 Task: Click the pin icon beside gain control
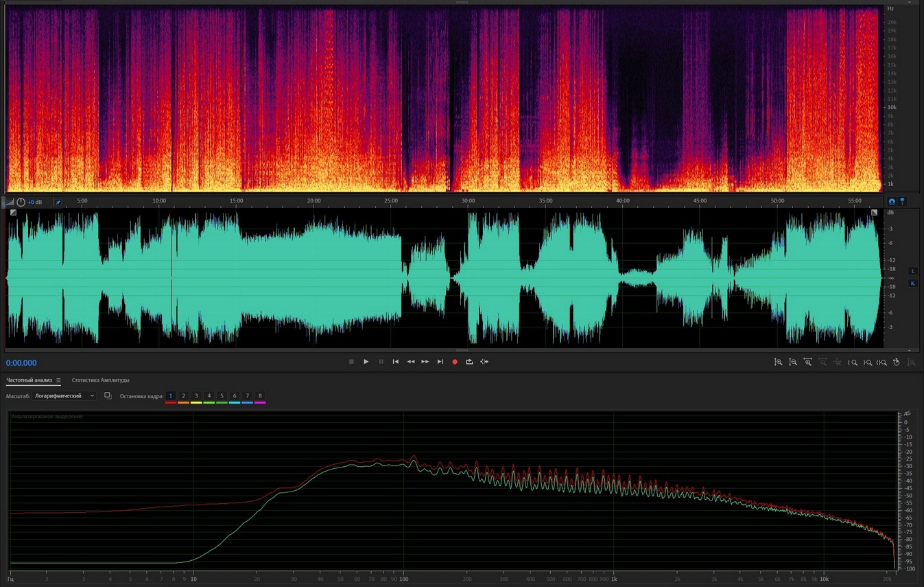[58, 202]
